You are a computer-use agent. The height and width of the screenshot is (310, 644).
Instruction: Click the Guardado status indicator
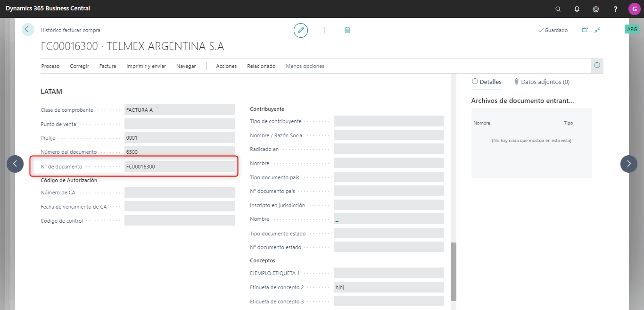553,30
